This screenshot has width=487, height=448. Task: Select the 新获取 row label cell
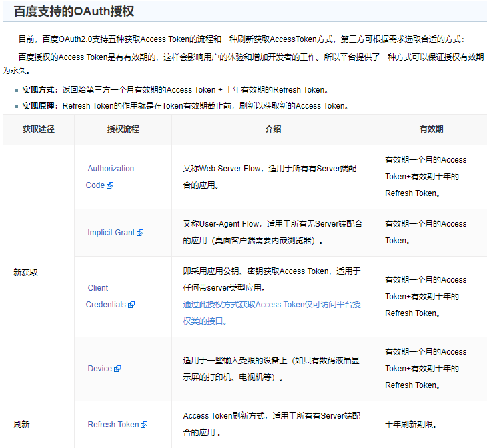(x=25, y=273)
